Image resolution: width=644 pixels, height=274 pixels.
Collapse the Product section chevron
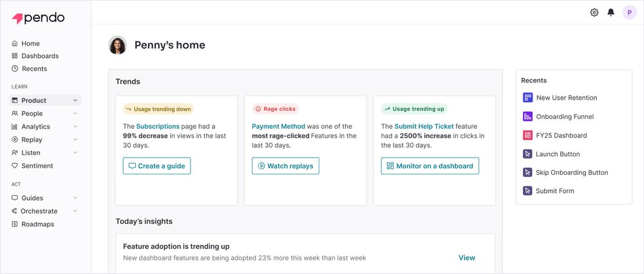(75, 100)
